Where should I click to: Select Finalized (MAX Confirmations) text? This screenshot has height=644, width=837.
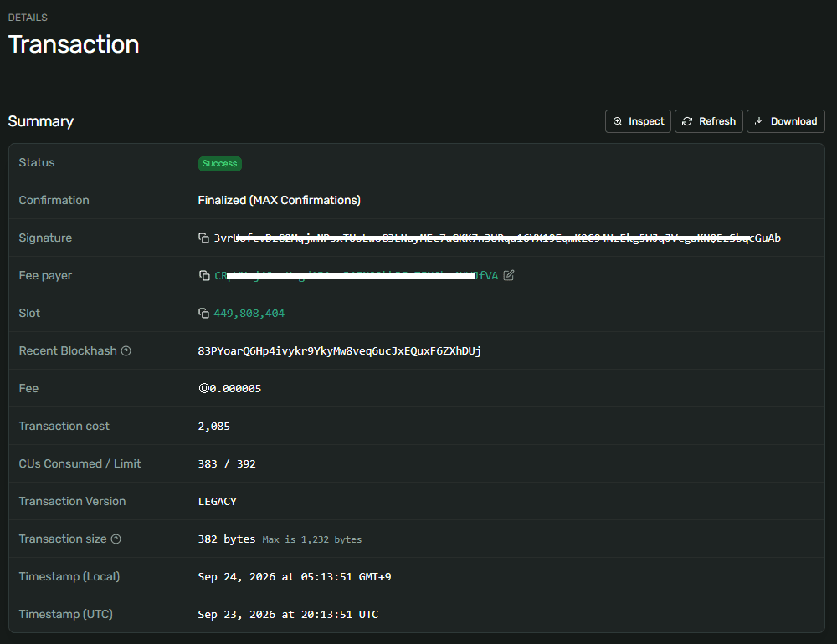[x=280, y=200]
